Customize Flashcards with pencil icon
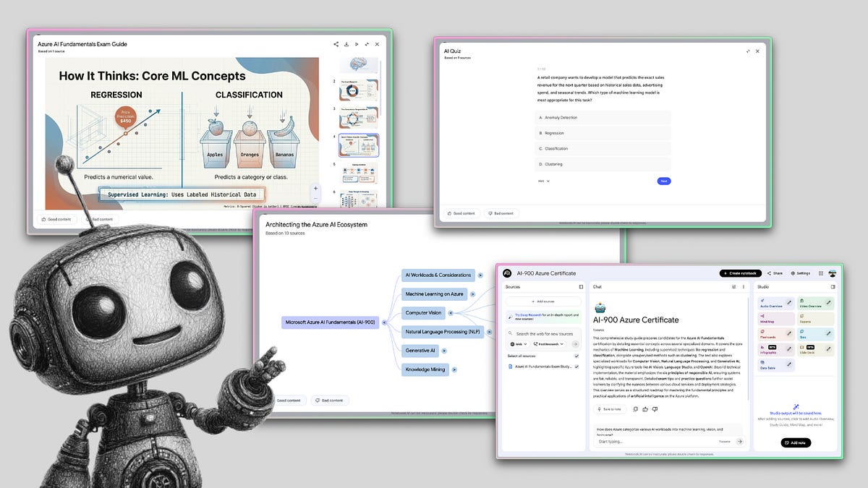Screen dimensions: 868x488 [789, 333]
